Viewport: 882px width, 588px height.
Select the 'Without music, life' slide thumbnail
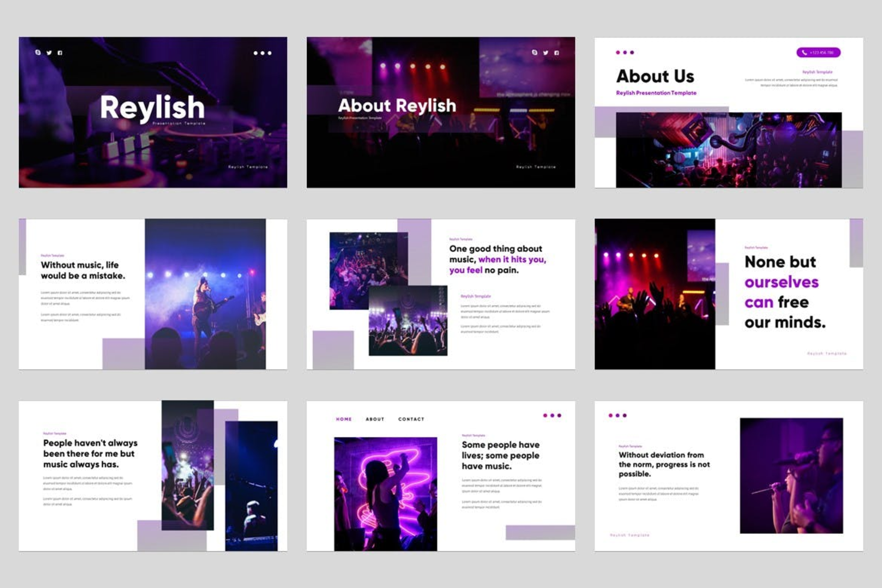click(x=153, y=294)
